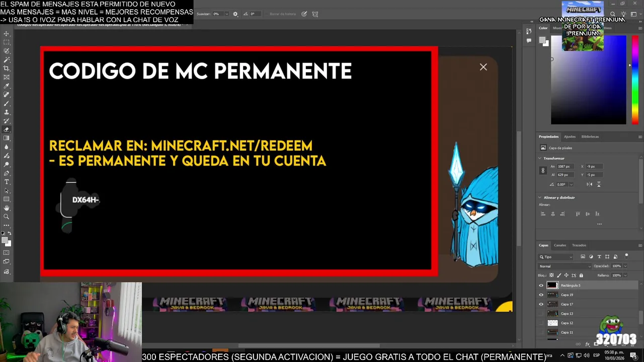Select the Path Selection tool
The image size is (644, 362).
coord(7,191)
